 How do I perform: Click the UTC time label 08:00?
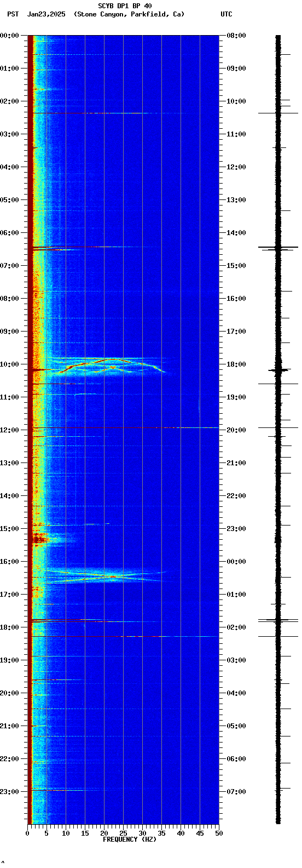(x=236, y=36)
